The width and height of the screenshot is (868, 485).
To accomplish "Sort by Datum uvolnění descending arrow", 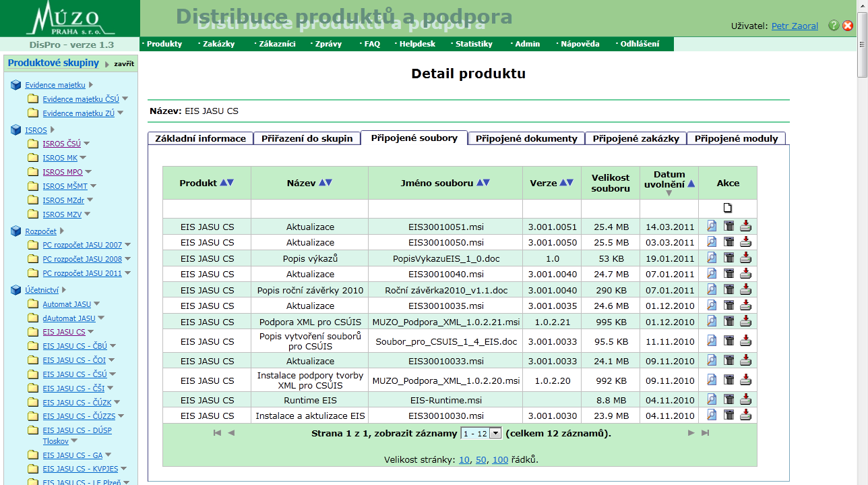I will 669,194.
